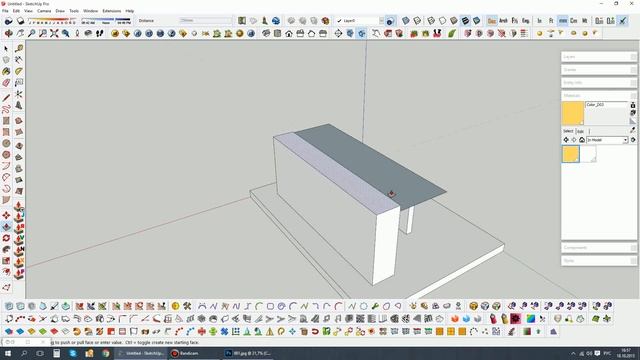Activate the Line pencil tool
This screenshot has width=640, height=360.
(x=6, y=98)
